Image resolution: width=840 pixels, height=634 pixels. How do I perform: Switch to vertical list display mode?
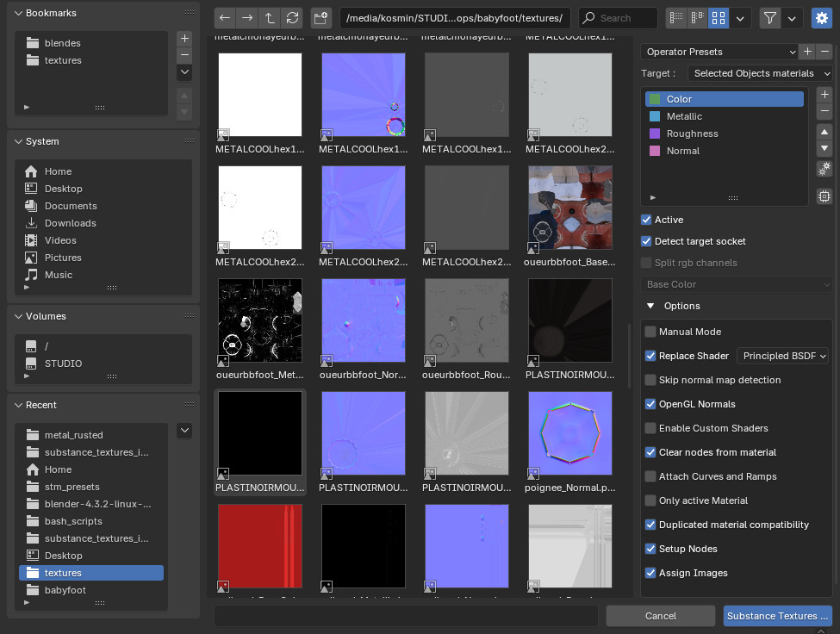pos(677,18)
